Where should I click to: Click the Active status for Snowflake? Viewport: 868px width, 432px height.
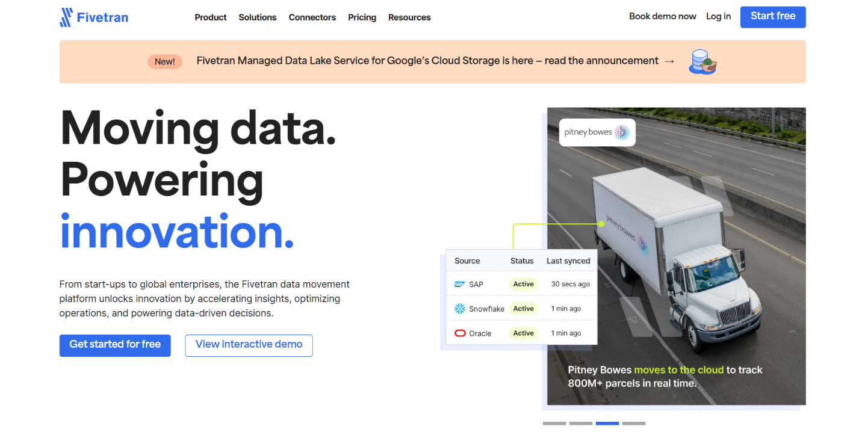524,309
